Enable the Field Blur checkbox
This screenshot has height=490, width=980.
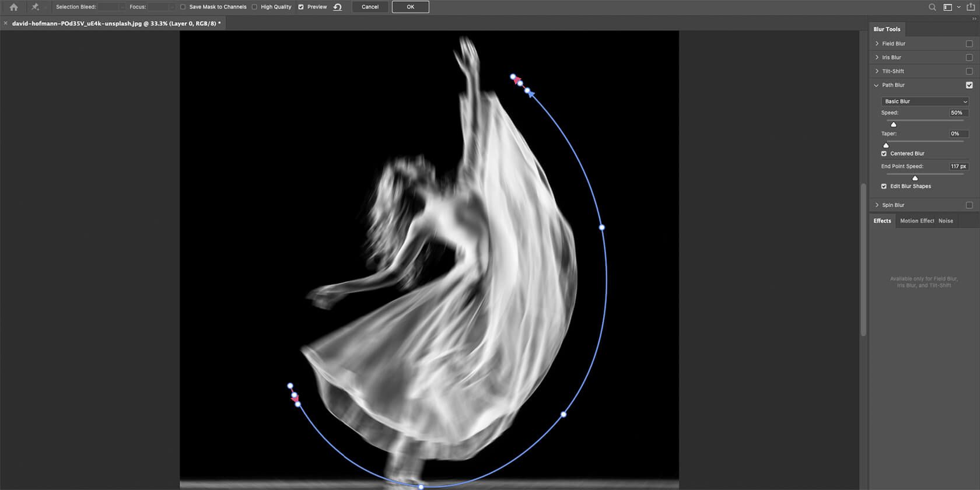point(969,44)
